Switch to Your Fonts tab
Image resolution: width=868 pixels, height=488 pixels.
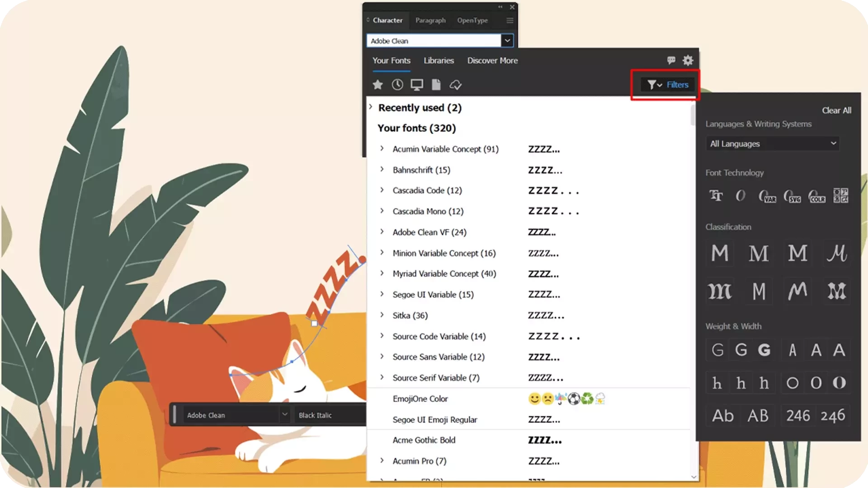[x=391, y=61]
